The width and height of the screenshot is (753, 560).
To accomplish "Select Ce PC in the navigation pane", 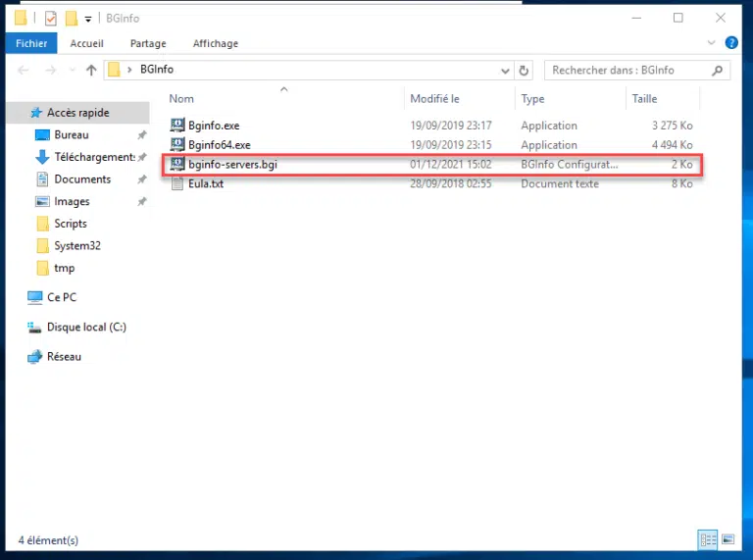I will [x=62, y=297].
